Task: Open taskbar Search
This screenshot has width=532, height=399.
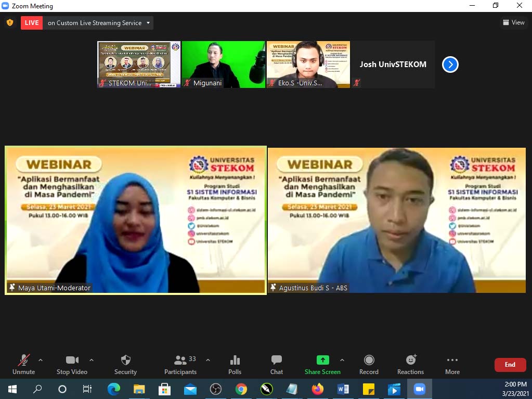Action: (x=37, y=389)
